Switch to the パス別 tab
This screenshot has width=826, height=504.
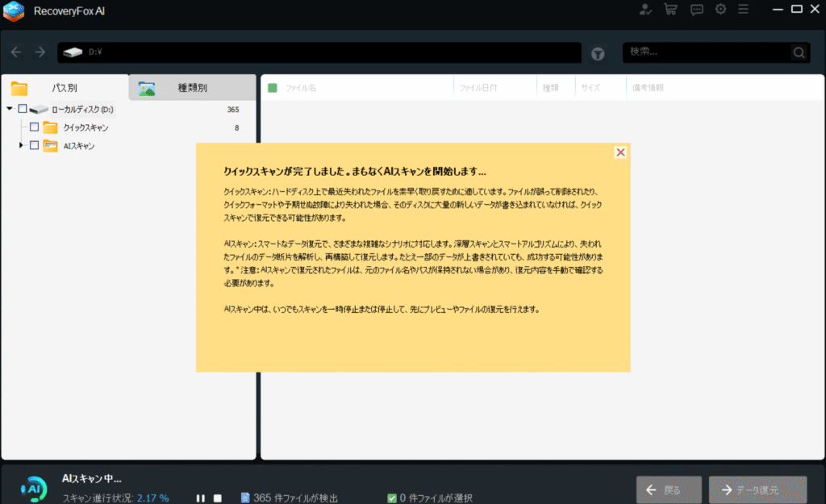coord(65,88)
